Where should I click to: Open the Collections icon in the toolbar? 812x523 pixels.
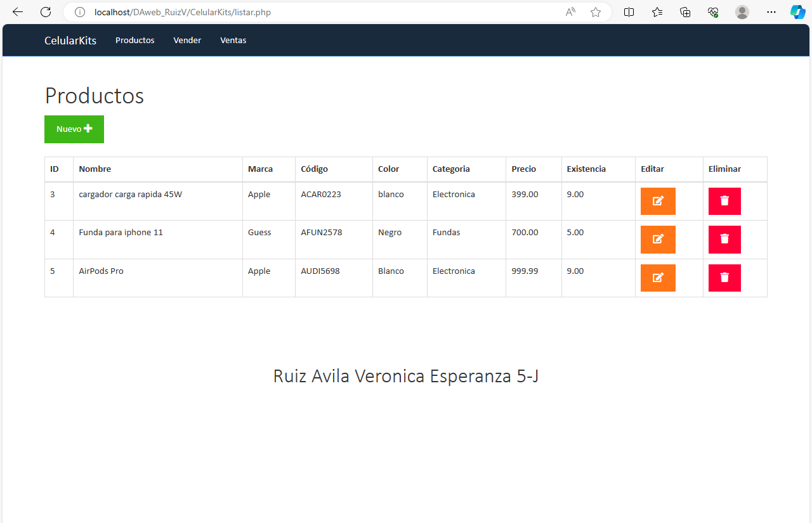pyautogui.click(x=685, y=11)
